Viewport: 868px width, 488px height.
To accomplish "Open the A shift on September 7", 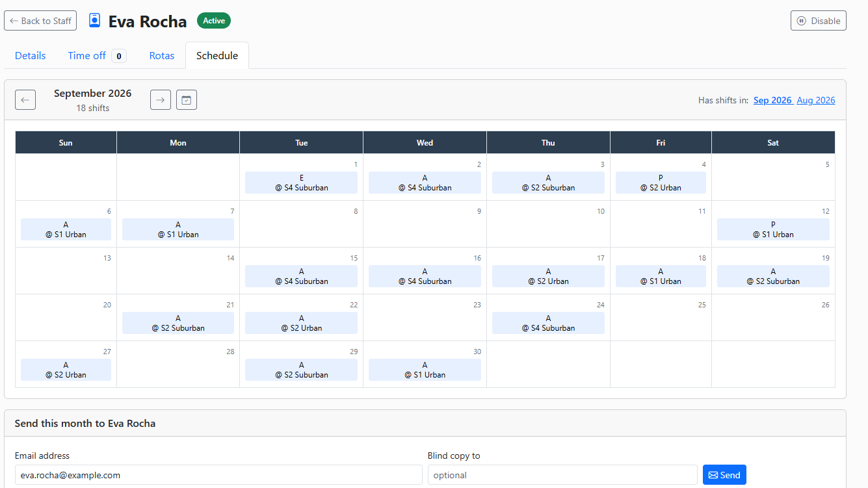I will coord(178,229).
